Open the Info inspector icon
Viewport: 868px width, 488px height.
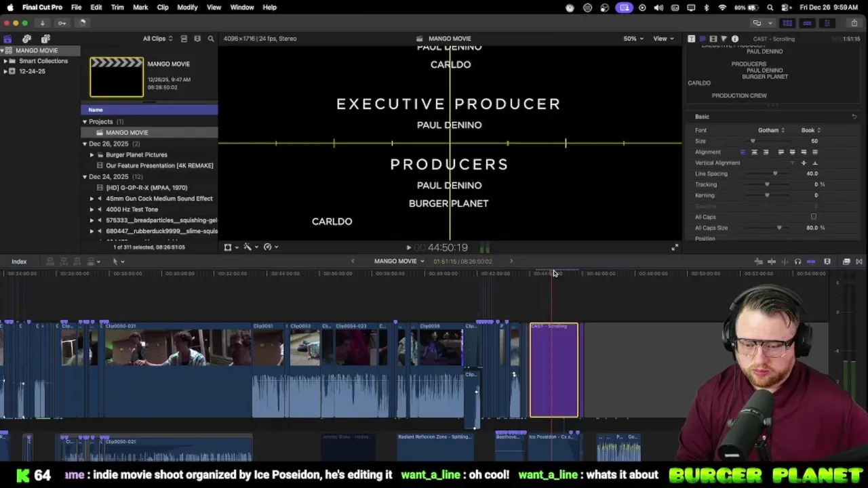734,39
